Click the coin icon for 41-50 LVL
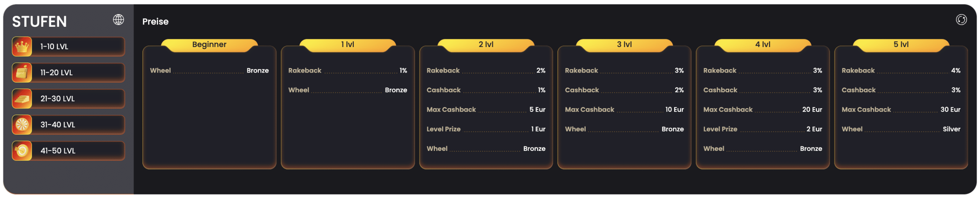This screenshot has height=199, width=980. 22,151
